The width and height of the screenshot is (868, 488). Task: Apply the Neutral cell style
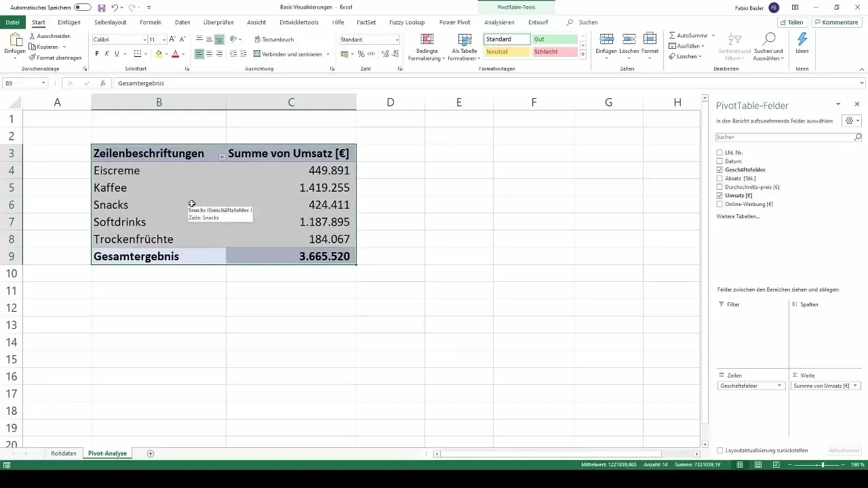pyautogui.click(x=507, y=52)
